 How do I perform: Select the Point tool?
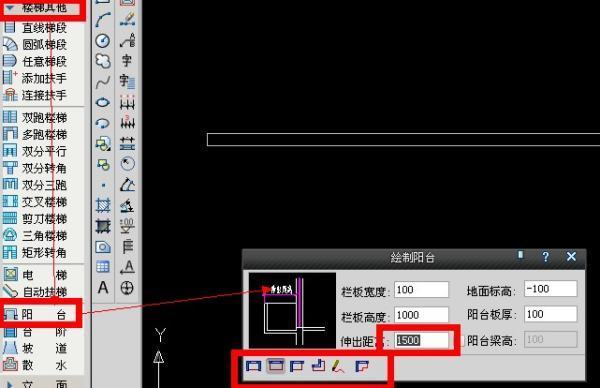(103, 186)
